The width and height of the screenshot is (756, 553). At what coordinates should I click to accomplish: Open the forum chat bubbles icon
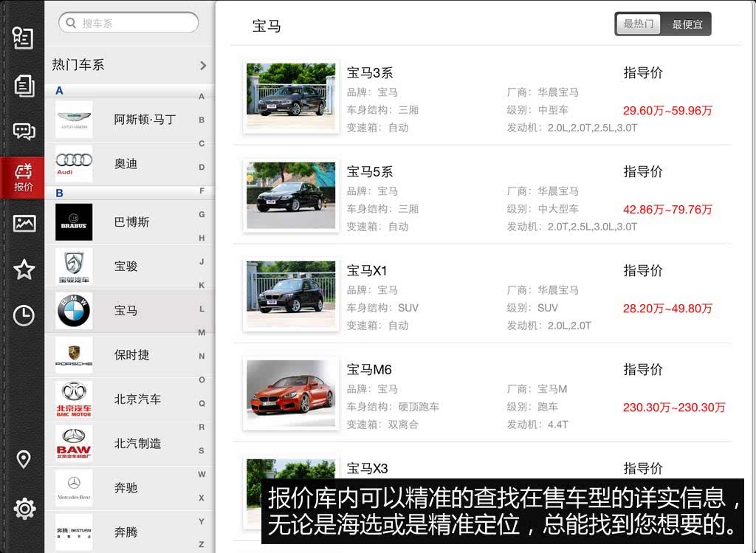(x=24, y=131)
